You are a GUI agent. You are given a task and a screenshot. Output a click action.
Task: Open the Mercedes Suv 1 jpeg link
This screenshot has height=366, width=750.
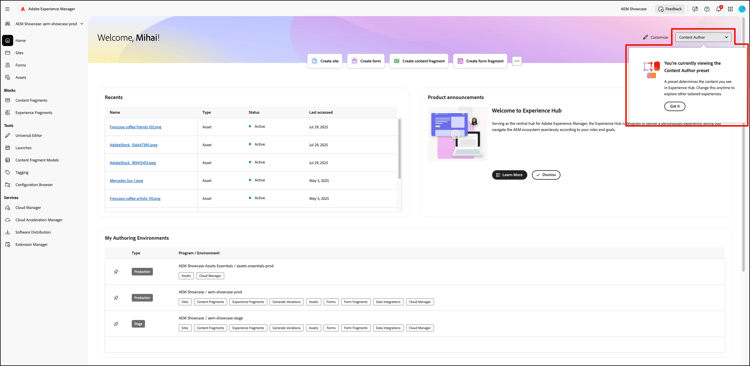[126, 180]
